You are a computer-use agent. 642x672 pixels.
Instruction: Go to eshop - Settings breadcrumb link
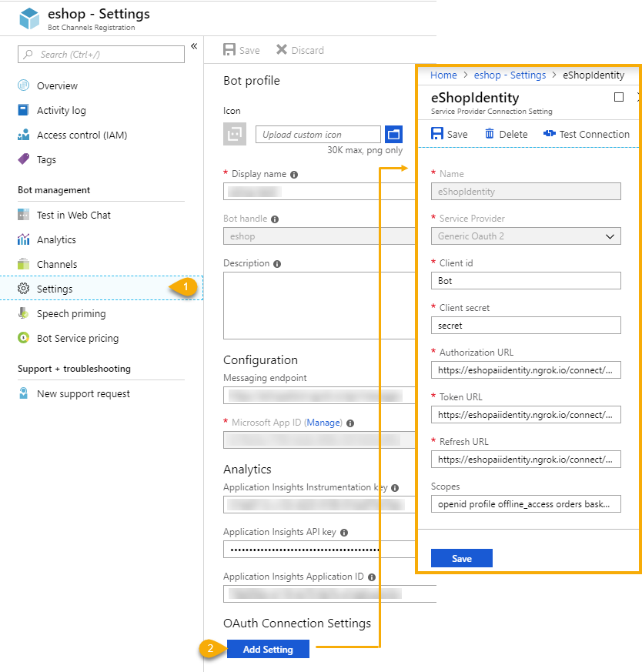tap(510, 75)
